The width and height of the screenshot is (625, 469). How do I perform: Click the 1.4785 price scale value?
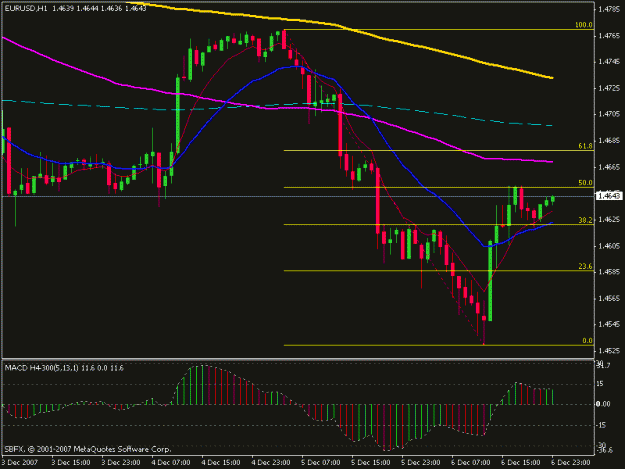coord(609,9)
